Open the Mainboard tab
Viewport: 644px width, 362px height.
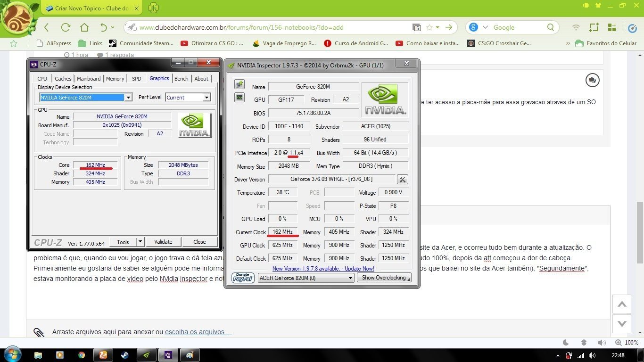(x=89, y=79)
